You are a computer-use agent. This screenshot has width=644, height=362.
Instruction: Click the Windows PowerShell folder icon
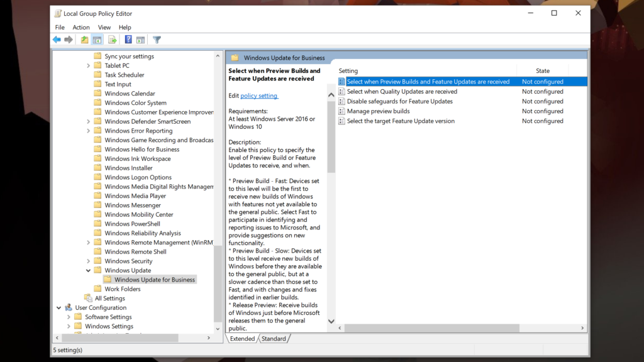(97, 224)
